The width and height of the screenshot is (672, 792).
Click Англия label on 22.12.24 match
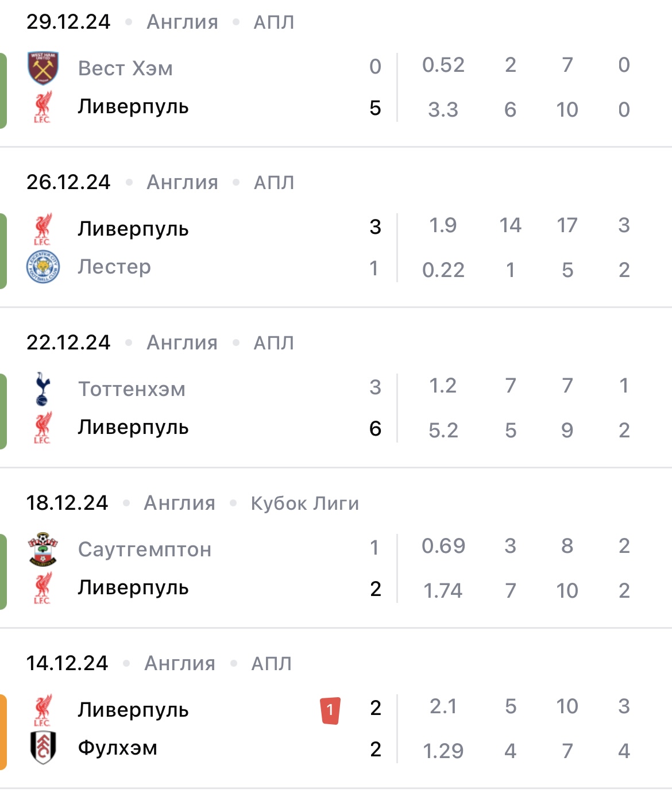click(182, 343)
